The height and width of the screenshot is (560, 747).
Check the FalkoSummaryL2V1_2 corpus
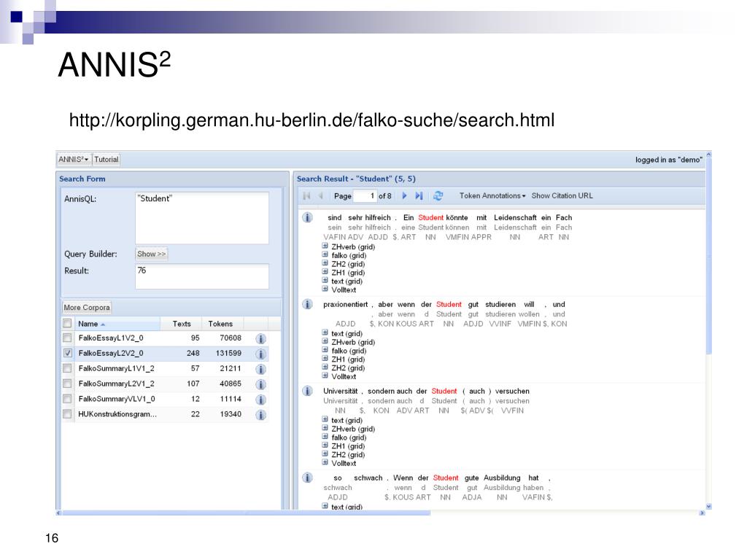67,384
